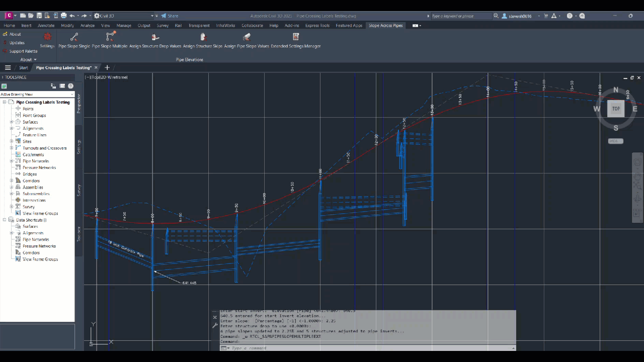Open the Extended Settings Manager
Image resolution: width=644 pixels, height=362 pixels.
click(x=296, y=37)
